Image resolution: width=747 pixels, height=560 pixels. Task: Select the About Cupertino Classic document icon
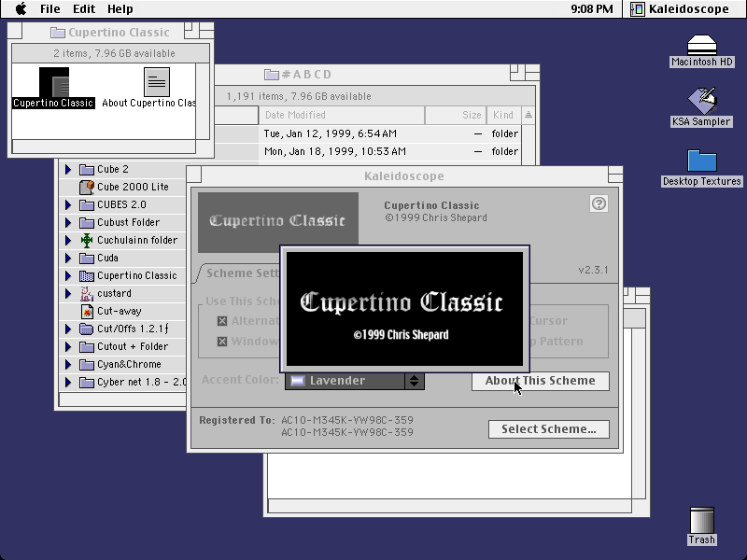(157, 82)
